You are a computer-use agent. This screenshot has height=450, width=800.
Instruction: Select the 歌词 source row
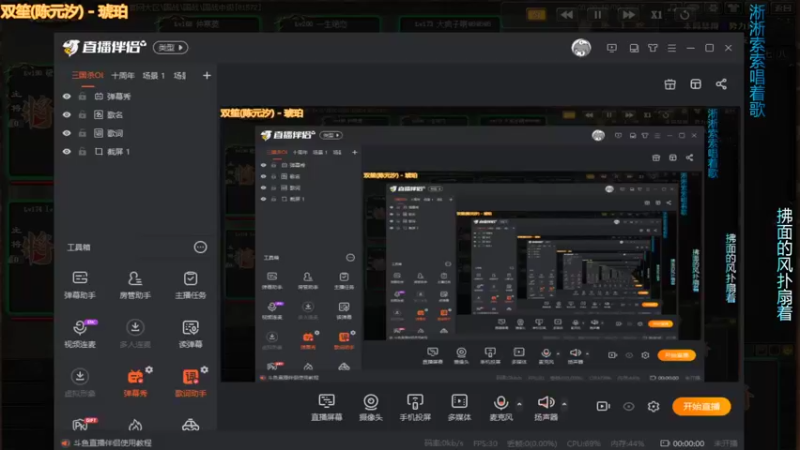(x=135, y=133)
